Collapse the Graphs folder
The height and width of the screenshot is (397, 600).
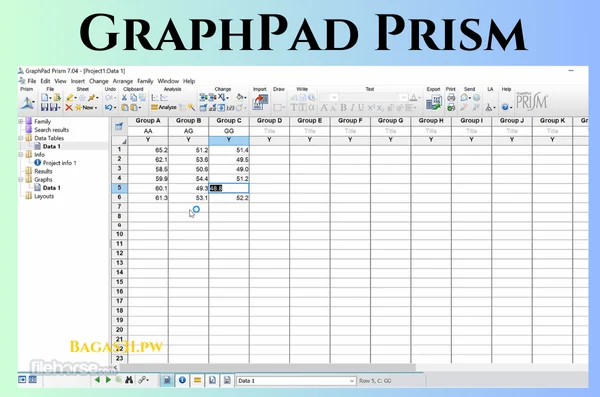click(x=21, y=179)
